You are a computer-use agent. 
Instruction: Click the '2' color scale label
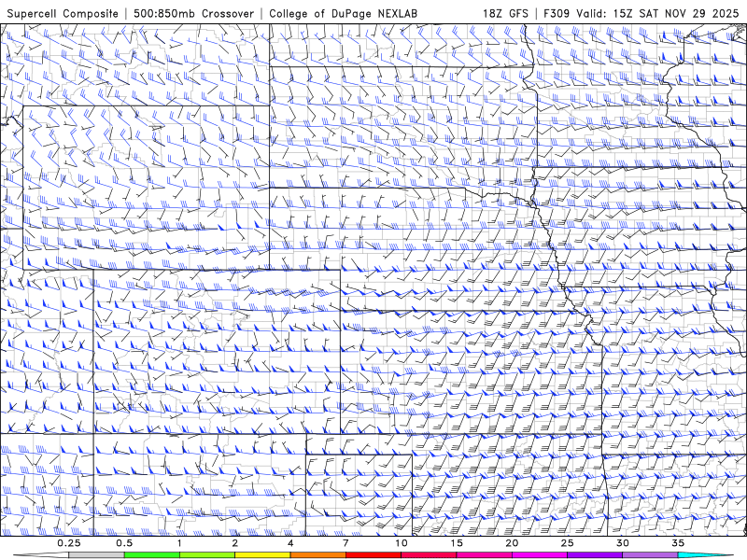(235, 543)
